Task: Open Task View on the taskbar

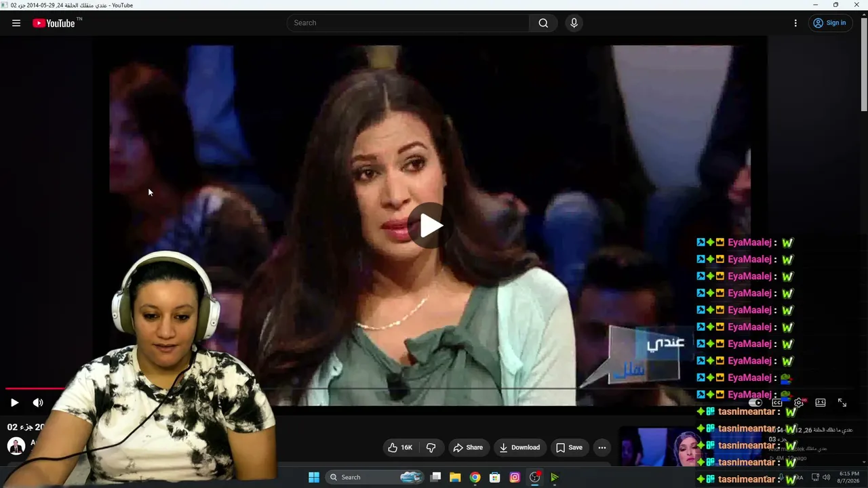Action: coord(436,477)
